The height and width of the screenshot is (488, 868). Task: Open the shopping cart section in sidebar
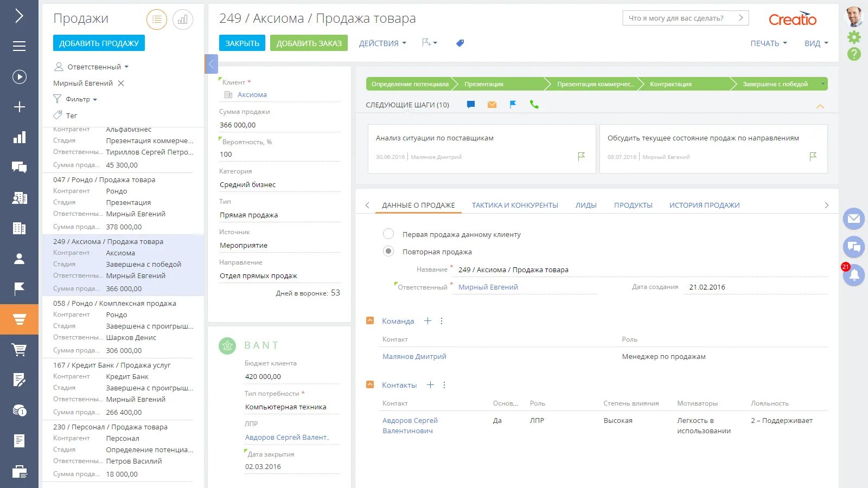coord(20,350)
